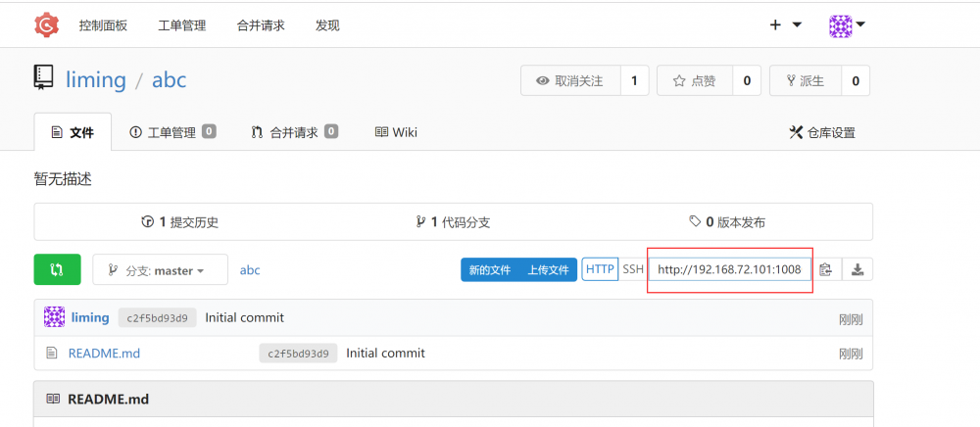Click Initial commit text beside liming
Screen dimensions: 980x427
(x=244, y=317)
